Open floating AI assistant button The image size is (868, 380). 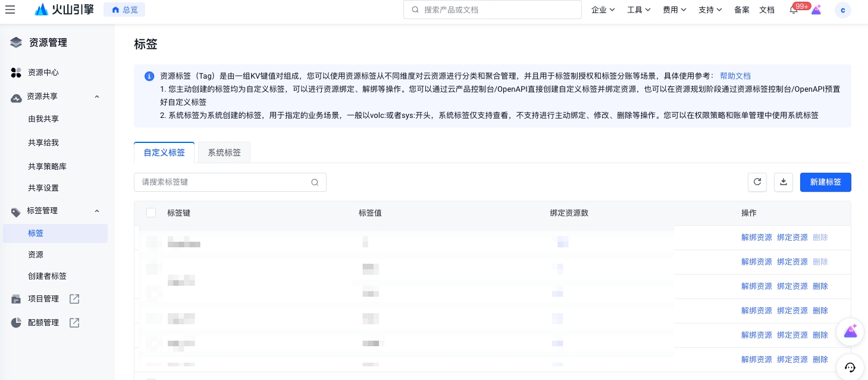point(850,332)
